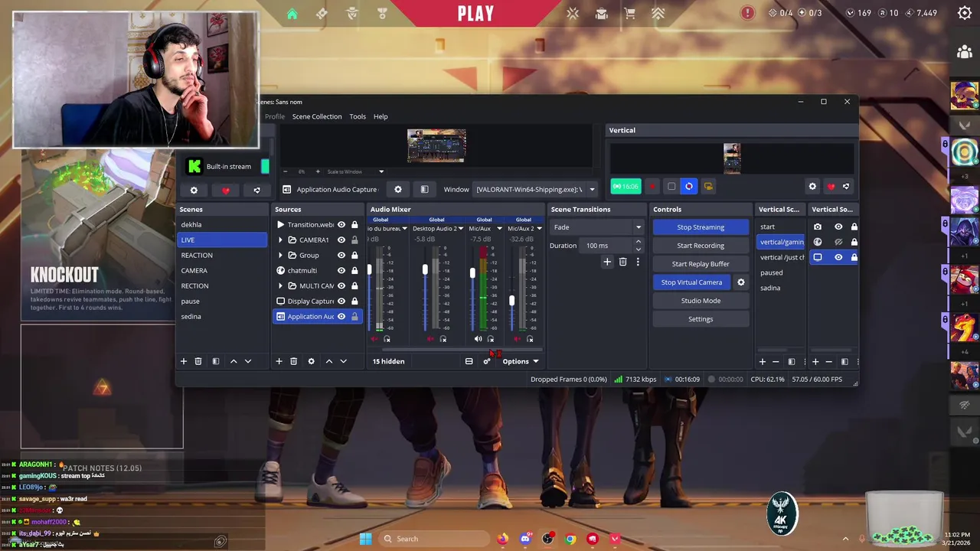Hide Display Capture source

tap(341, 301)
